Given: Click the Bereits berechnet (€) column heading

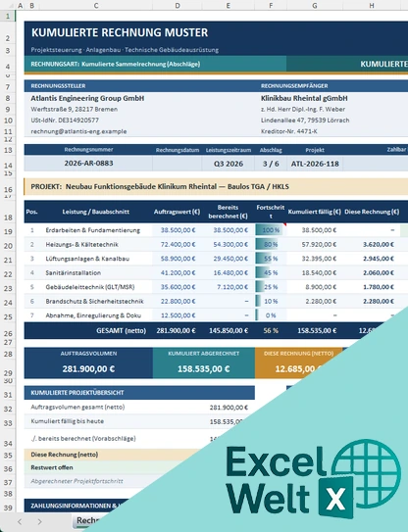Looking at the screenshot, I should coord(228,212).
